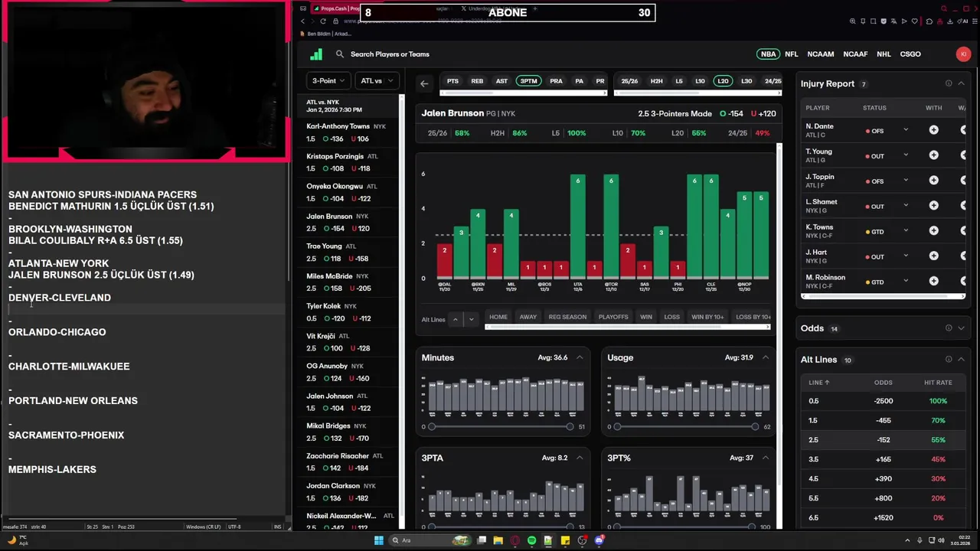This screenshot has height=551, width=980.
Task: Select the NBA league toggle
Action: pyautogui.click(x=768, y=54)
